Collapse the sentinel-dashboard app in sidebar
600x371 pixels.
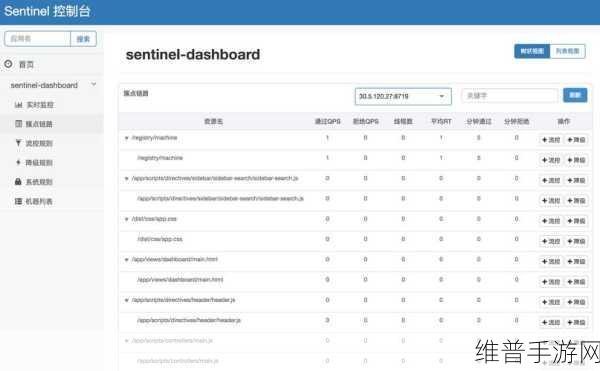(93, 85)
